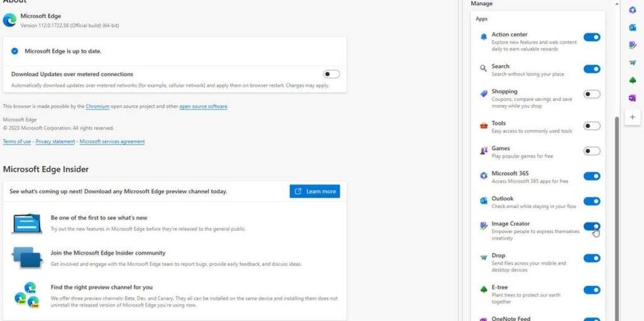This screenshot has height=321, width=644.
Task: Click the Tools toolbox icon
Action: (x=484, y=126)
